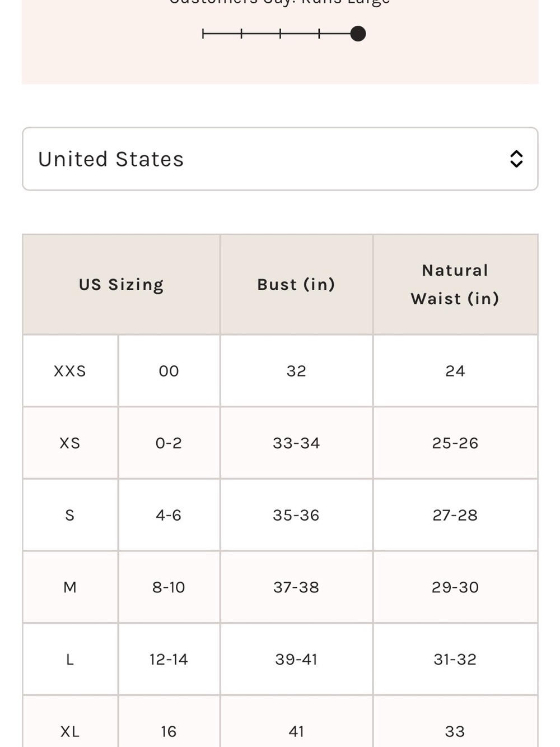The width and height of the screenshot is (560, 747).
Task: Click the 12-14 numeric size cell
Action: point(169,660)
